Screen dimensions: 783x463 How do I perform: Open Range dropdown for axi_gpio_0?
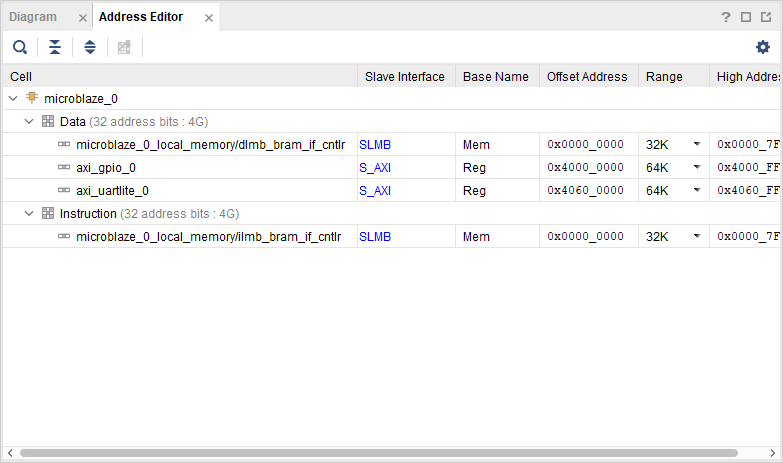[x=697, y=167]
